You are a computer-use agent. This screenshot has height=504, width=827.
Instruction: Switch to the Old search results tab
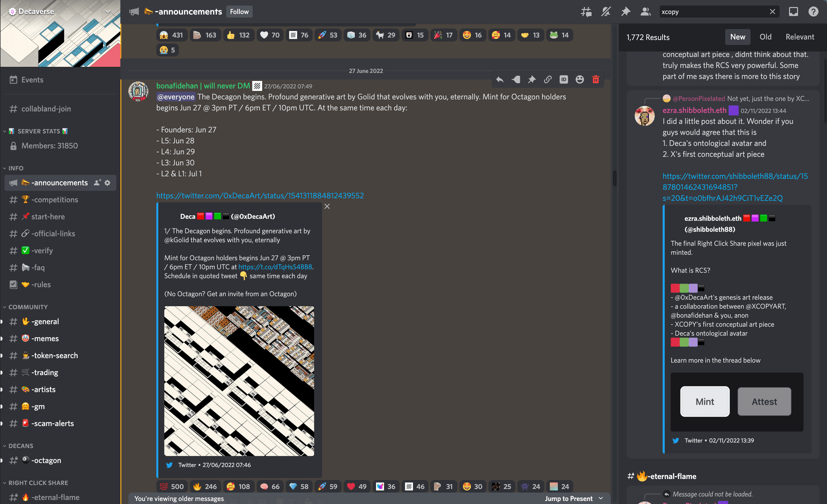[x=765, y=37]
